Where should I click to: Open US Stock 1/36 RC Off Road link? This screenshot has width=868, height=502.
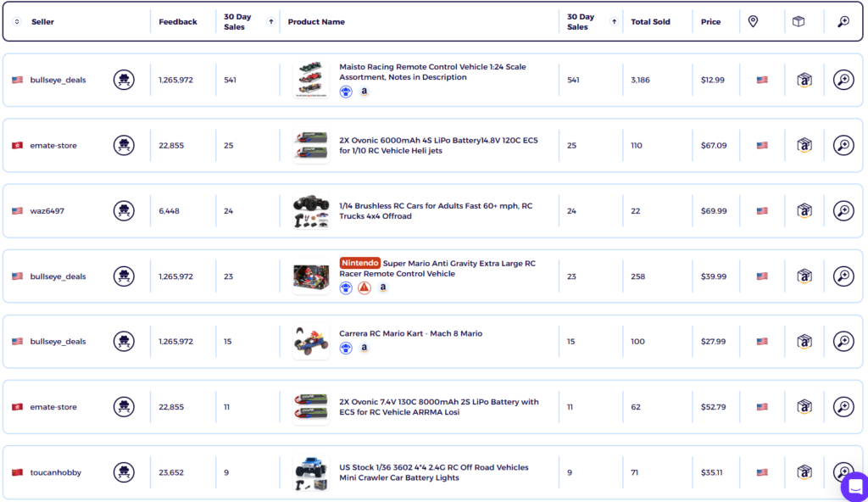(x=433, y=472)
